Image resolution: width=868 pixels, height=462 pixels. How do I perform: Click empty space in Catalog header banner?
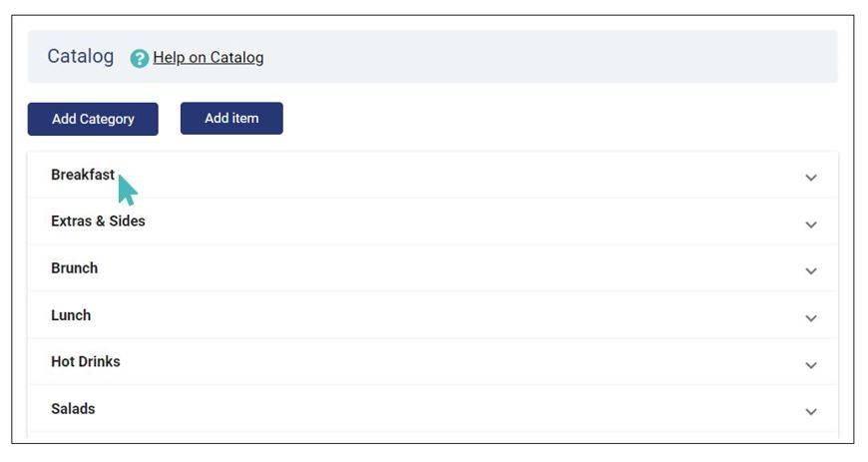[x=554, y=57]
